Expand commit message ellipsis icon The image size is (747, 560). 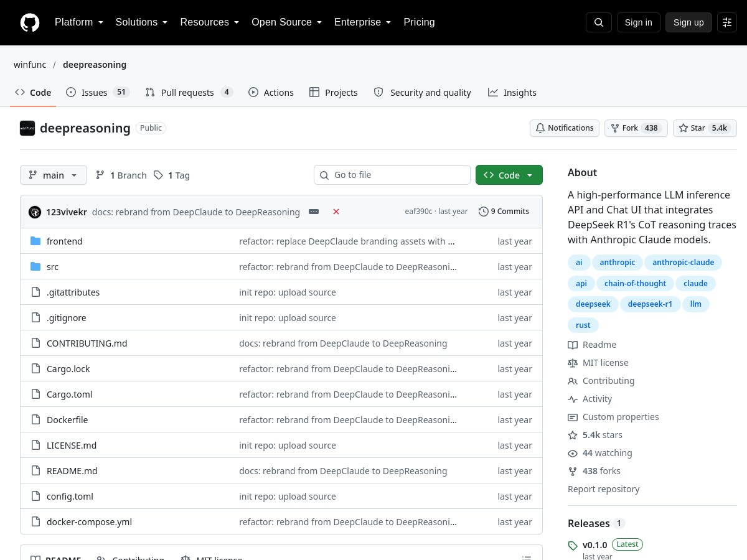tap(314, 212)
